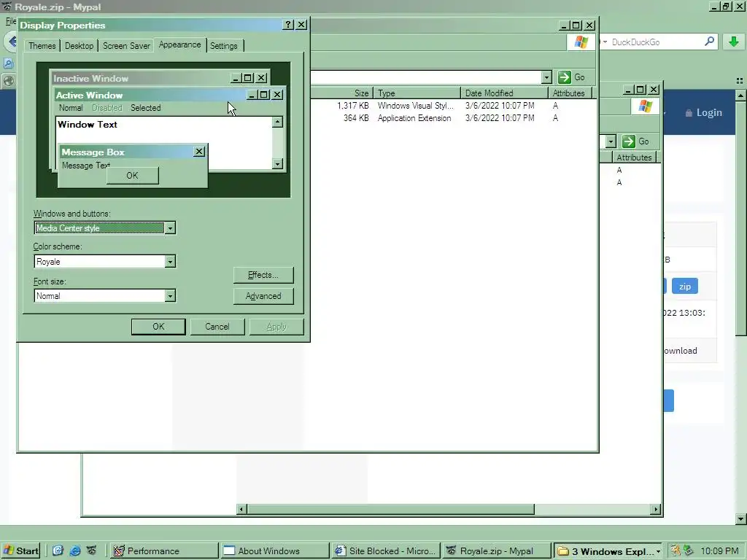
Task: Click Cancel in Display Properties
Action: click(x=217, y=327)
